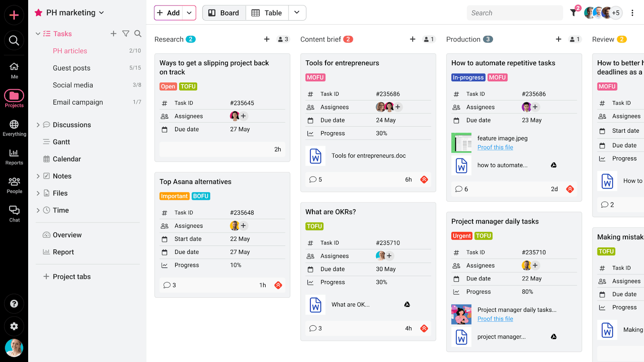The height and width of the screenshot is (362, 644).
Task: Toggle the In-progress status on automate task
Action: pos(468,77)
